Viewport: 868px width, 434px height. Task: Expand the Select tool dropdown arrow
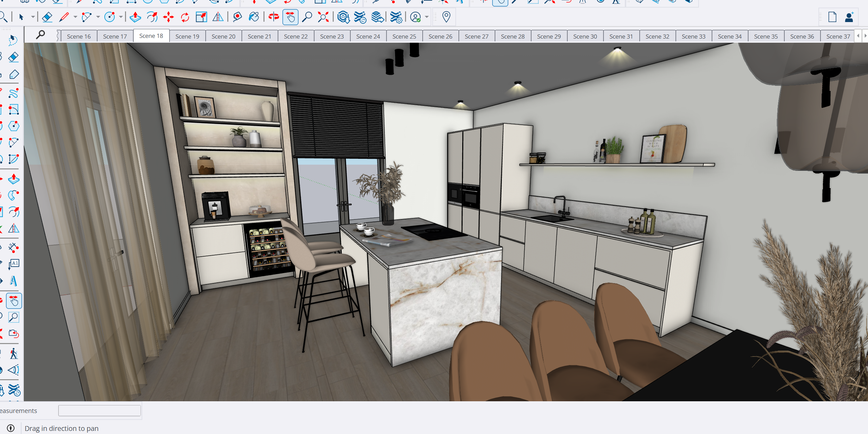(x=33, y=17)
